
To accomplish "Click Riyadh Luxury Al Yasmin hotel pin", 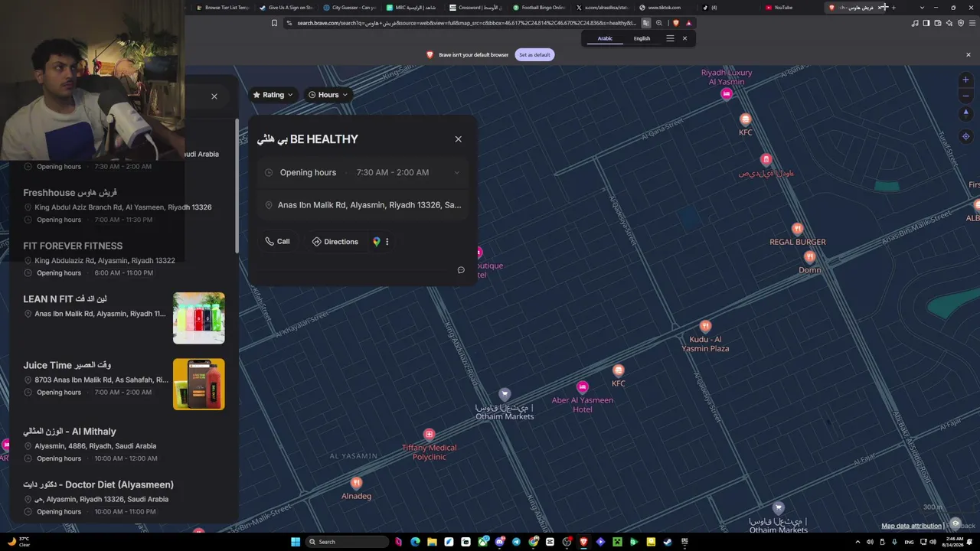I will point(726,93).
